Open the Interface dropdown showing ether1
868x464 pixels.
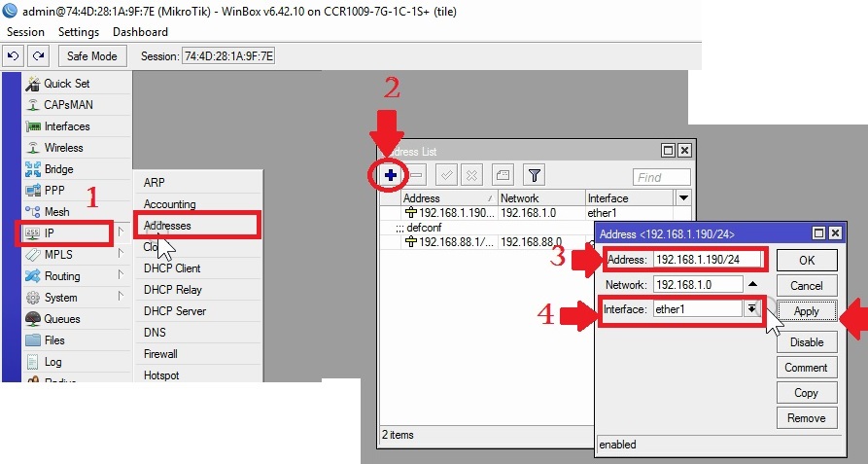tap(751, 308)
